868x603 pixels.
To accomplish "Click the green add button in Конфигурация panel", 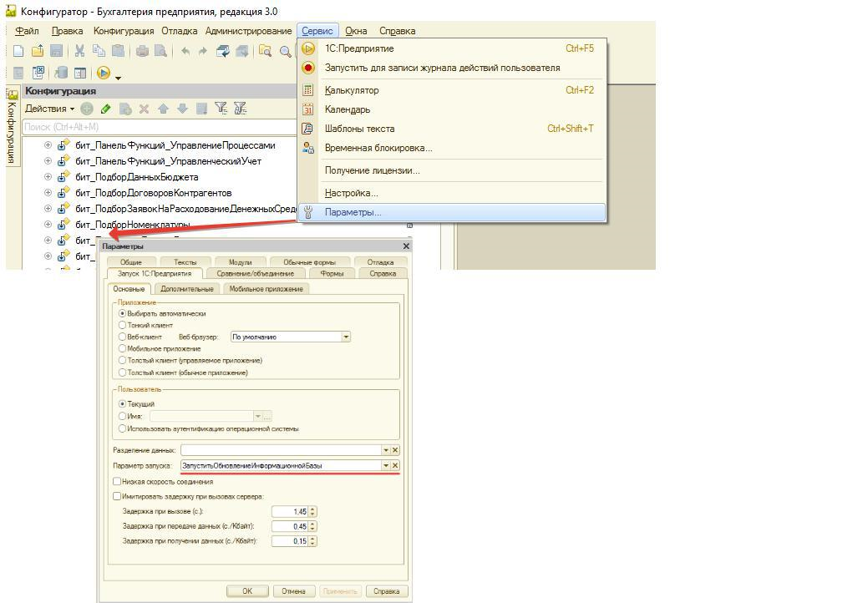I will point(87,109).
